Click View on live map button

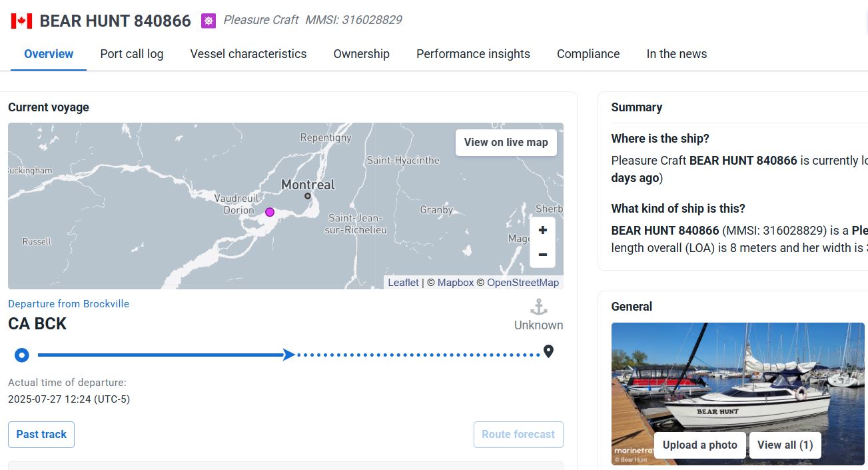tap(506, 142)
